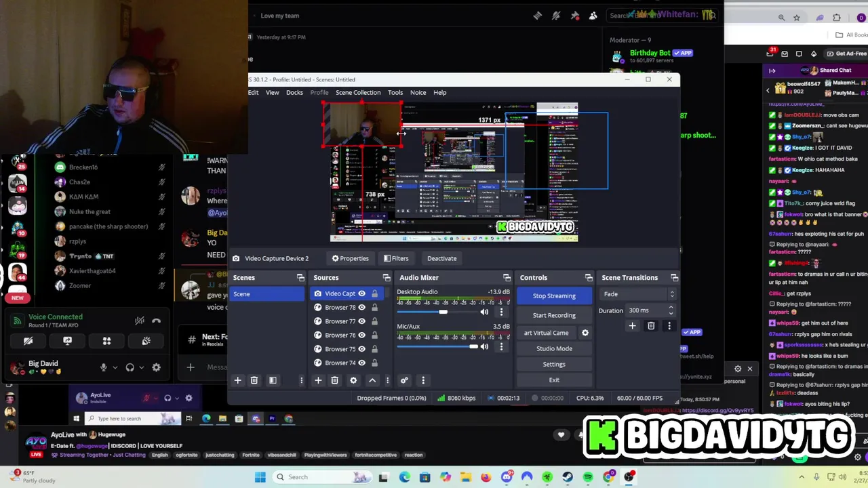868x488 pixels.
Task: Open Desktop Audio options menu
Action: (501, 312)
